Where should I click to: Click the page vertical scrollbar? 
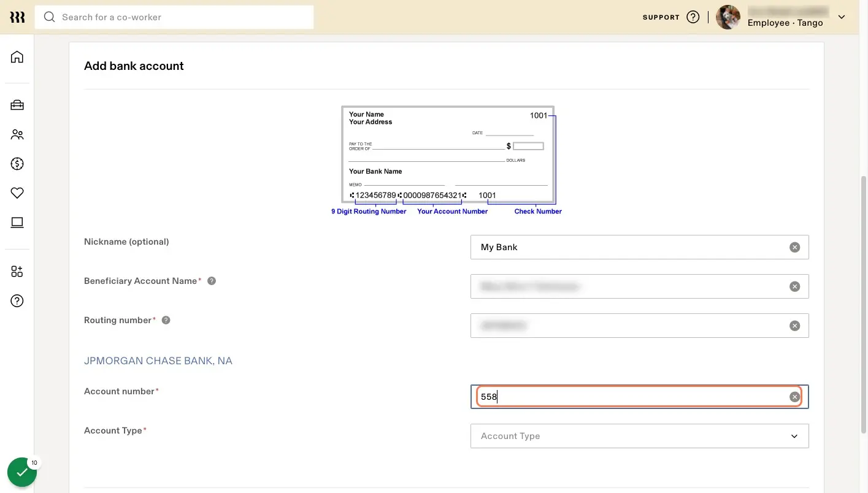point(862,304)
